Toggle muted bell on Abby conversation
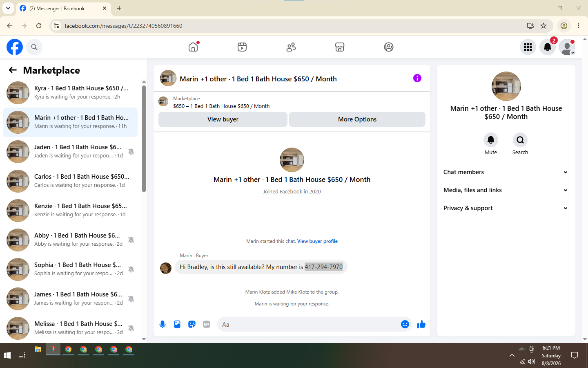Image resolution: width=588 pixels, height=368 pixels. pos(131,240)
